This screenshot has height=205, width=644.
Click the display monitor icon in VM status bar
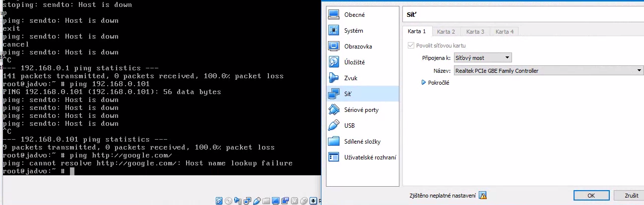[x=275, y=201]
